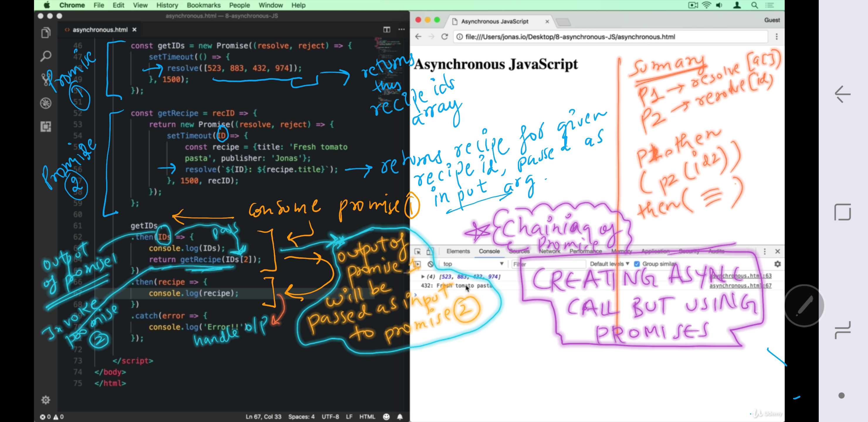Open the People menu

[x=239, y=5]
